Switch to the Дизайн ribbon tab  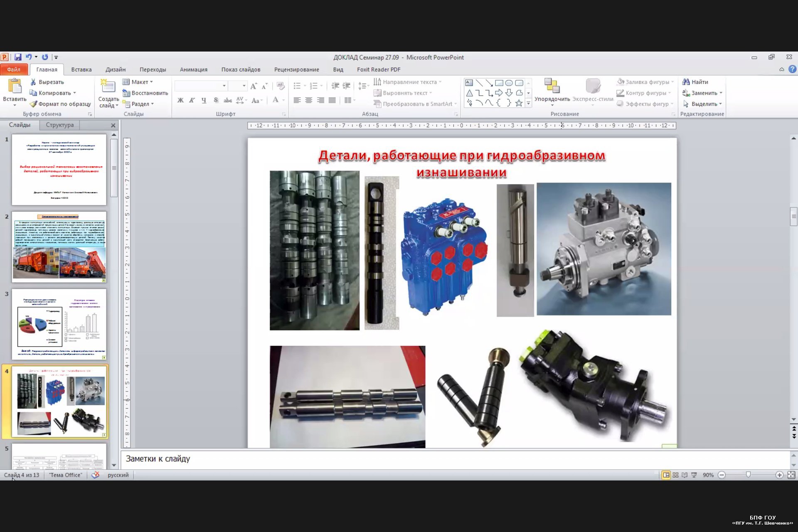[116, 69]
